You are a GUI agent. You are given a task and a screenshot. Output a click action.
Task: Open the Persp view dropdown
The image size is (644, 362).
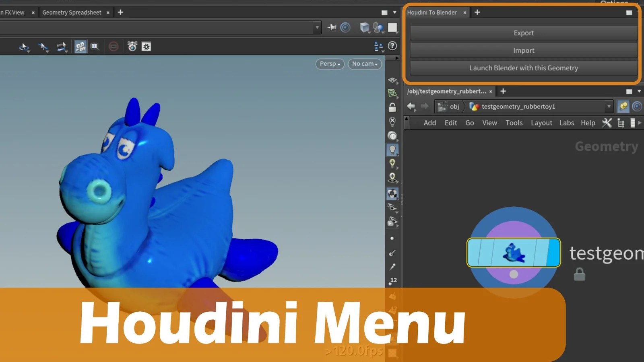(x=329, y=64)
